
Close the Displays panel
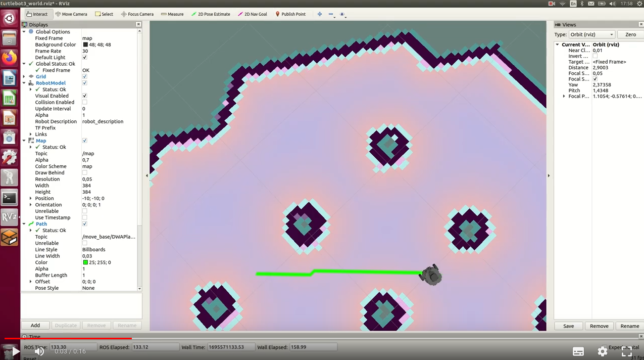coord(138,24)
